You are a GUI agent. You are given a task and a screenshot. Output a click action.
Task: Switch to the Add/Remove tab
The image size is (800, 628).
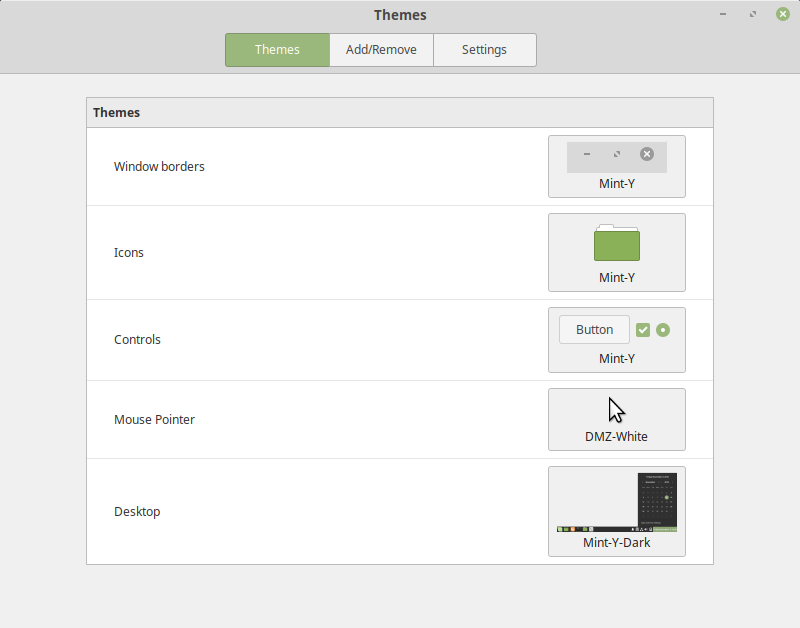(x=381, y=49)
